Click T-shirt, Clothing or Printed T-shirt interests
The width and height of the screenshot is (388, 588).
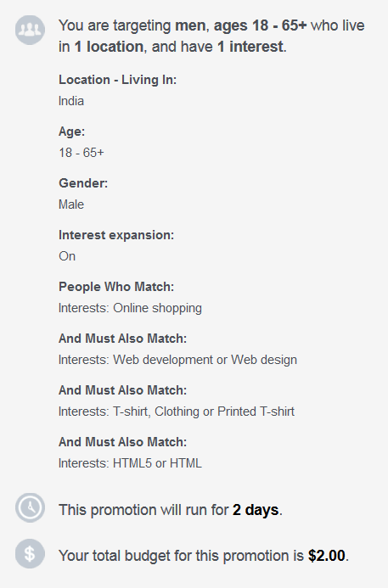coord(177,412)
